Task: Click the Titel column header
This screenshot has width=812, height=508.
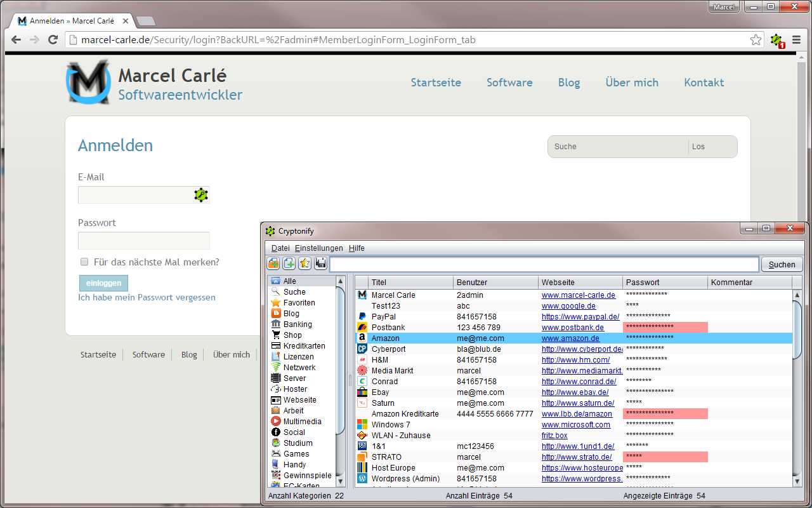Action: click(411, 283)
